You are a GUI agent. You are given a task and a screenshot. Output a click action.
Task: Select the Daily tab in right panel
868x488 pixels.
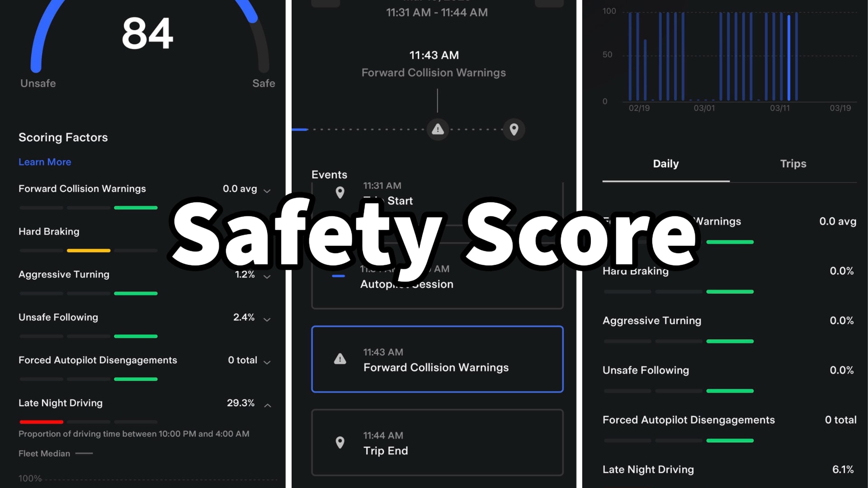pos(666,164)
